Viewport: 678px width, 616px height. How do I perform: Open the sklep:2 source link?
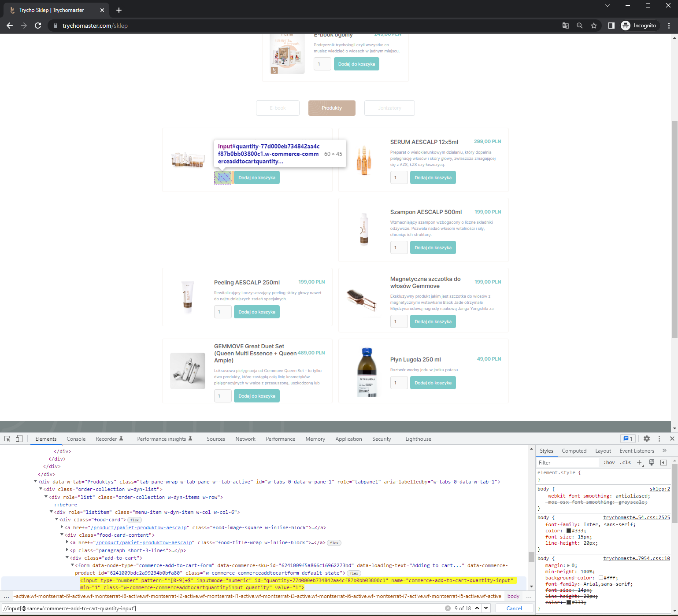point(660,489)
